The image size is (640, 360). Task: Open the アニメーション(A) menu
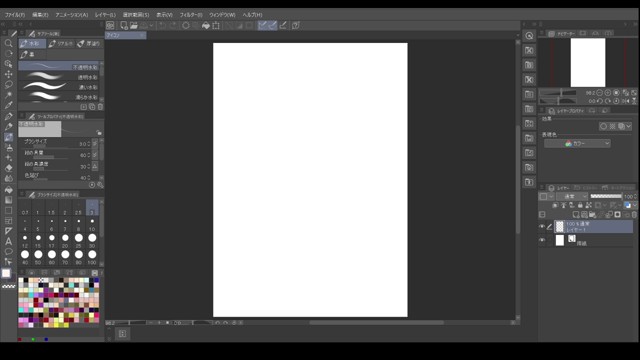click(71, 15)
